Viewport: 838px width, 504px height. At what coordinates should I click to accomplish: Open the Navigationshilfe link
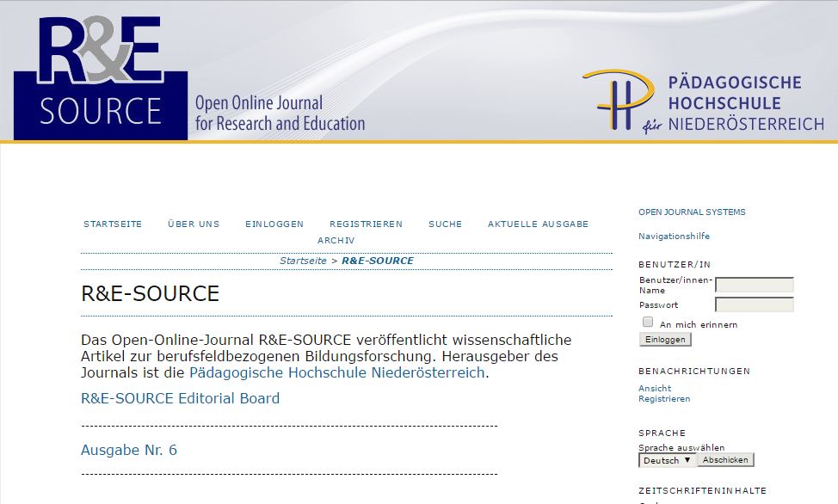pos(674,237)
